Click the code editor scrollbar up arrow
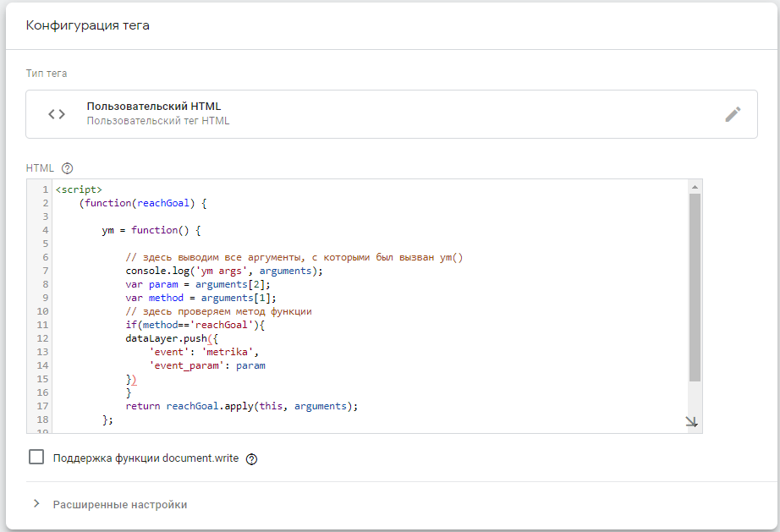Viewport: 780px width, 532px height. (x=695, y=187)
